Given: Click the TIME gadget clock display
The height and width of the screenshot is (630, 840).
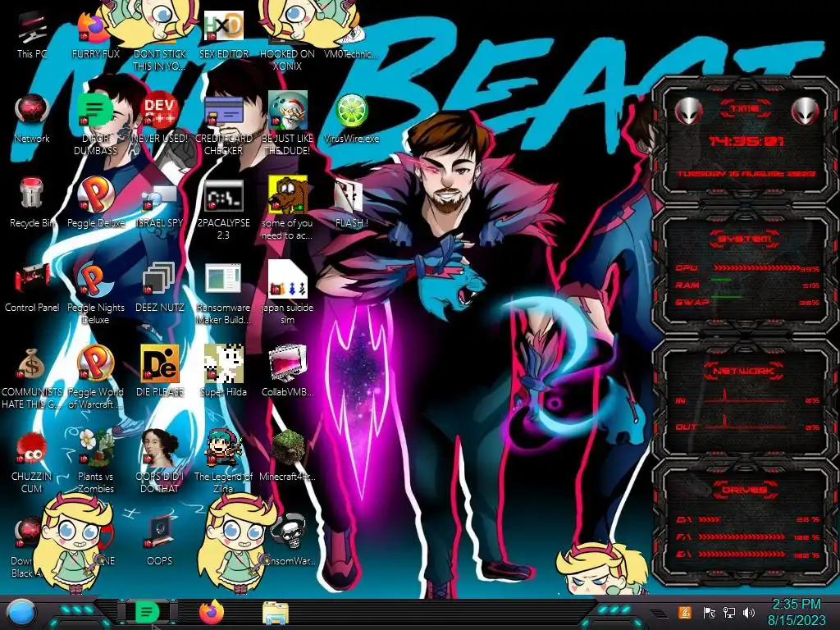Looking at the screenshot, I should click(x=746, y=141).
